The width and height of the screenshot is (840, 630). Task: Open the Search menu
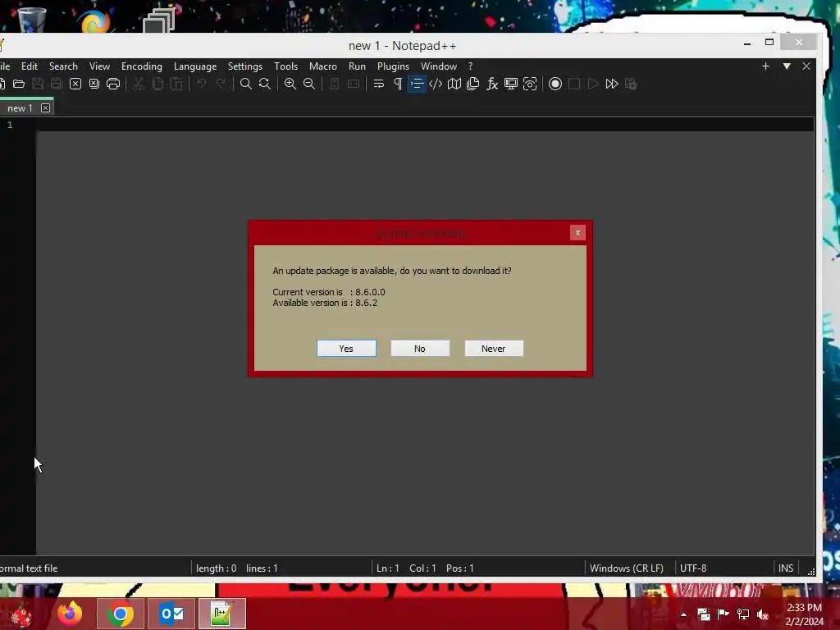pyautogui.click(x=63, y=66)
